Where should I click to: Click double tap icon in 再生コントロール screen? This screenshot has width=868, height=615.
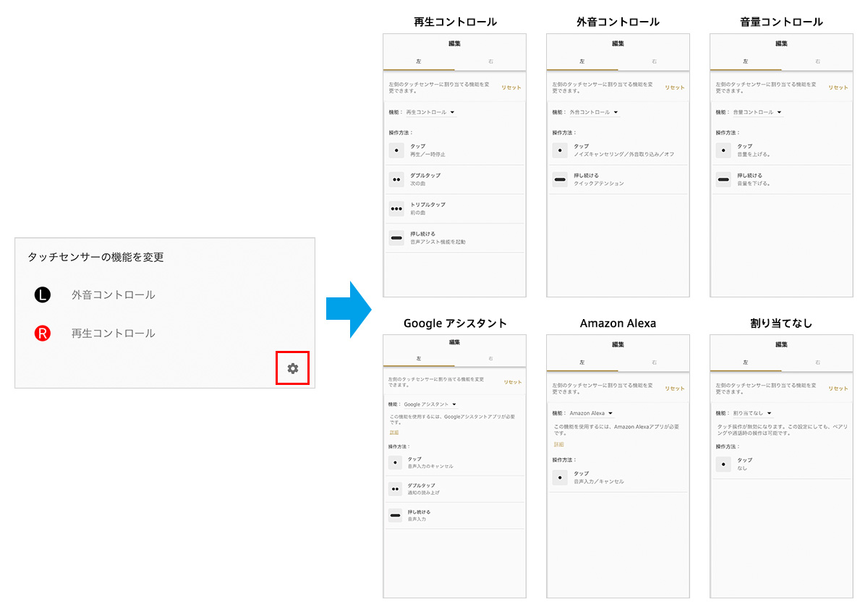click(396, 179)
